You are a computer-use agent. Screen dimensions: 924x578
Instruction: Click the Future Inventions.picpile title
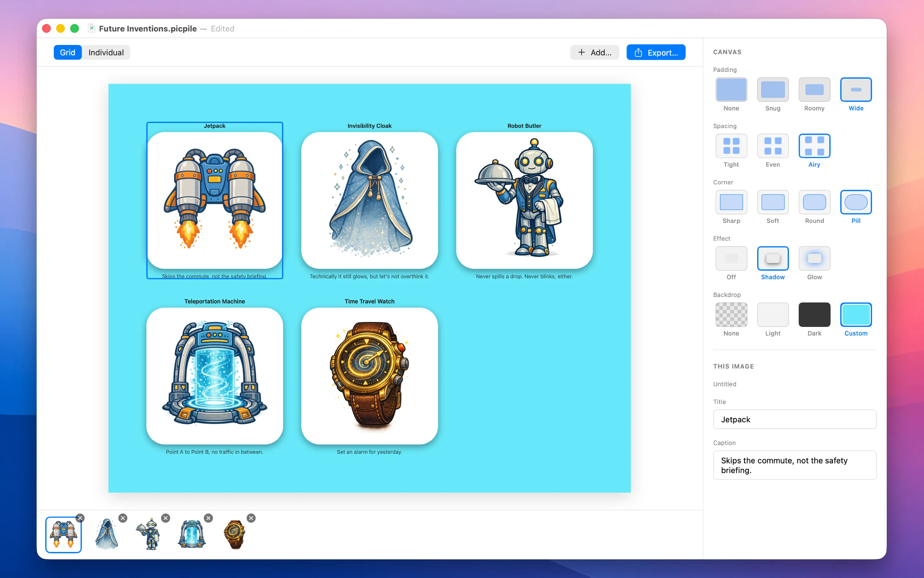pos(148,29)
